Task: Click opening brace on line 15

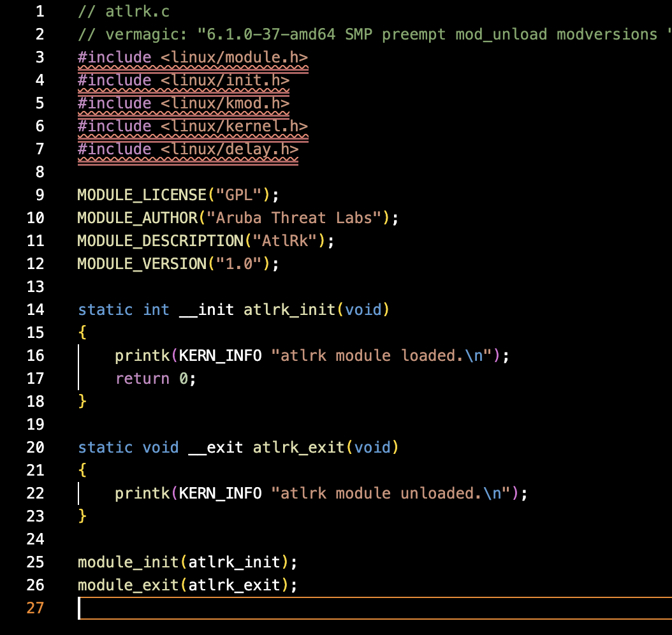Action: point(82,333)
